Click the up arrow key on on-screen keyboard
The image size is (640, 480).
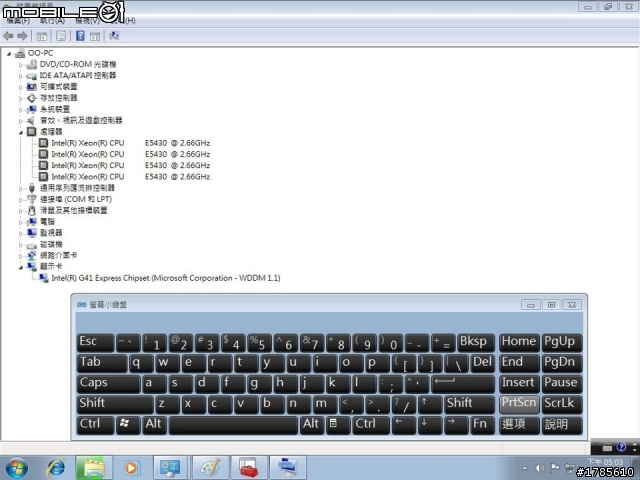tap(429, 404)
